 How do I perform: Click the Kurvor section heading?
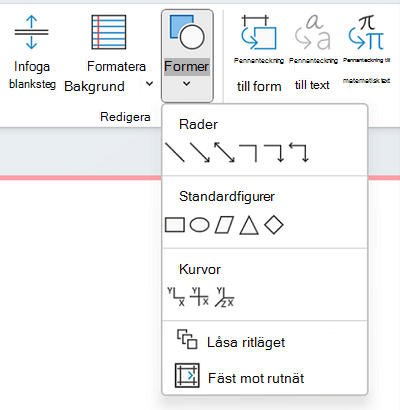coord(200,269)
